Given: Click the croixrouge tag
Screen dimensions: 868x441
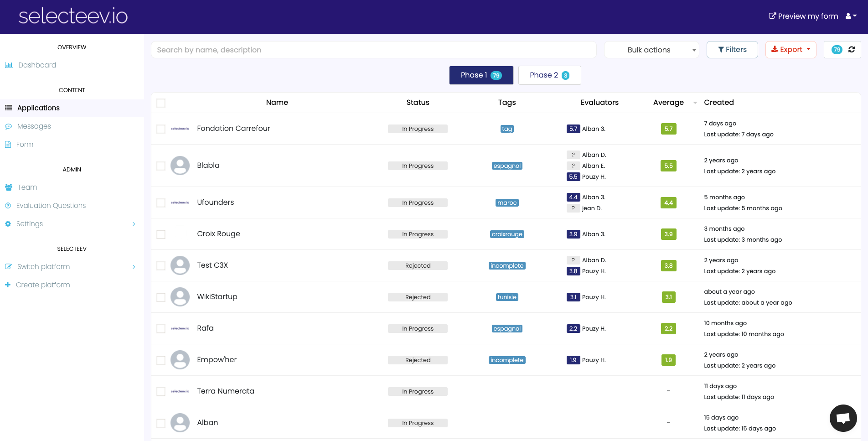Looking at the screenshot, I should [x=507, y=234].
